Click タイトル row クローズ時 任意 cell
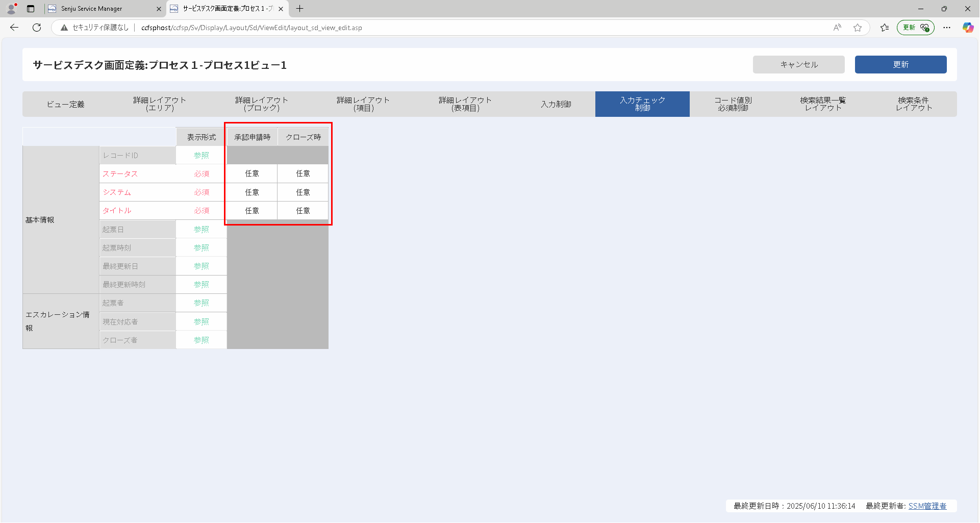Image resolution: width=980 pixels, height=523 pixels. tap(303, 211)
